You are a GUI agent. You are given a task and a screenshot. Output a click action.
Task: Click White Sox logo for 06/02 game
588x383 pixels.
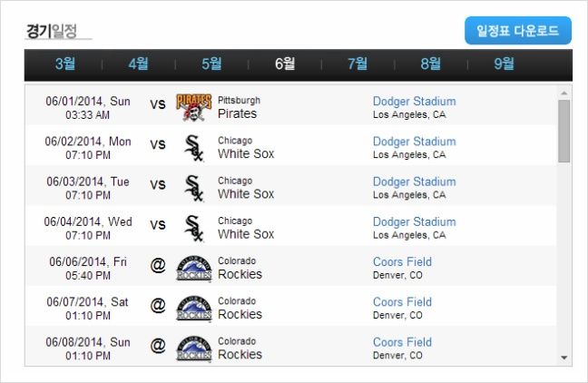coord(194,148)
